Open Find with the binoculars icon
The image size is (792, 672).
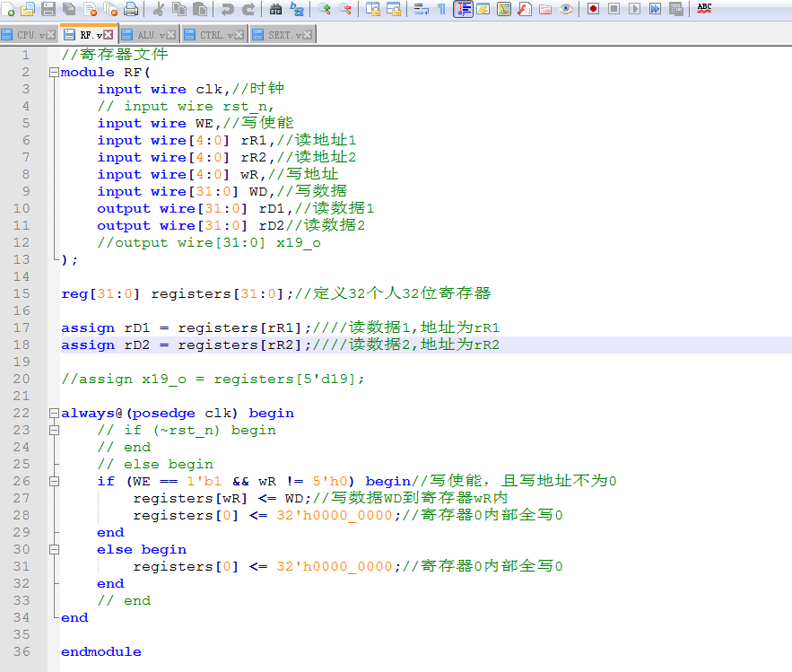click(275, 9)
